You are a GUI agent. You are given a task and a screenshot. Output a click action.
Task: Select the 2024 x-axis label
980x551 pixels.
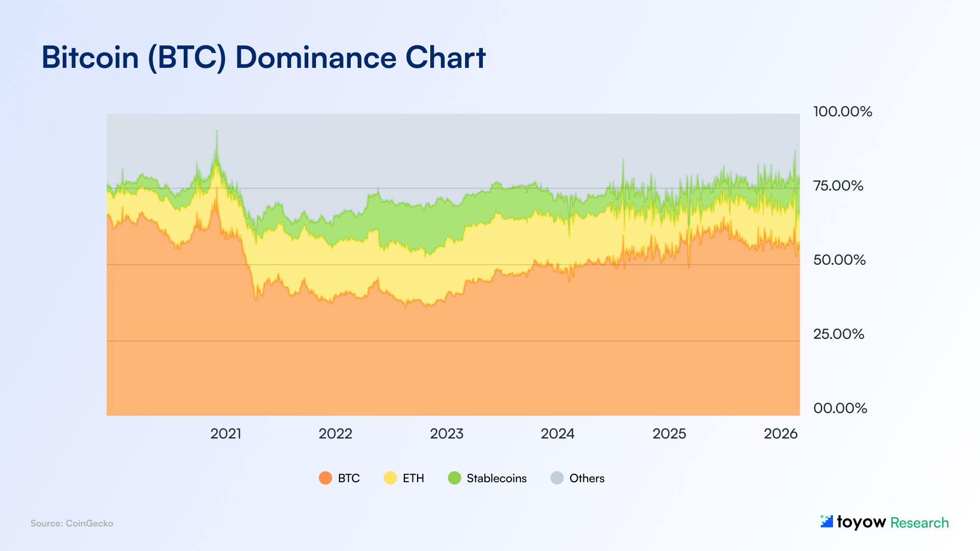(x=557, y=434)
